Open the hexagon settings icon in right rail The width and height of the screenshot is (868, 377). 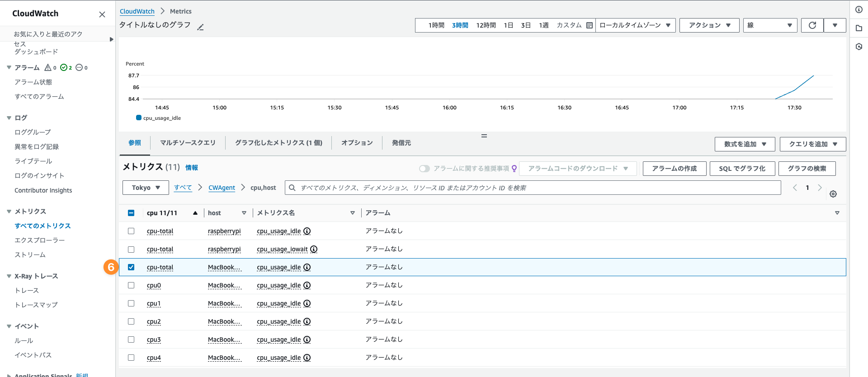tap(859, 47)
